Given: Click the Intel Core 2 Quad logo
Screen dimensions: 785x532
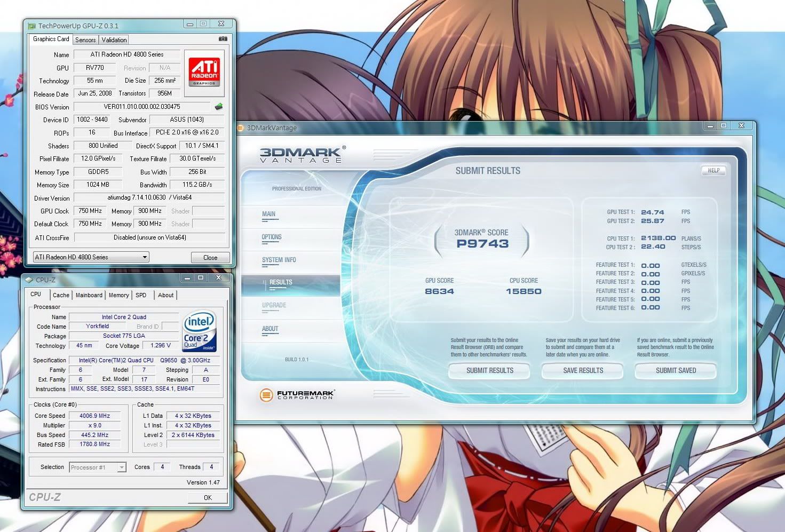Looking at the screenshot, I should pos(200,331).
